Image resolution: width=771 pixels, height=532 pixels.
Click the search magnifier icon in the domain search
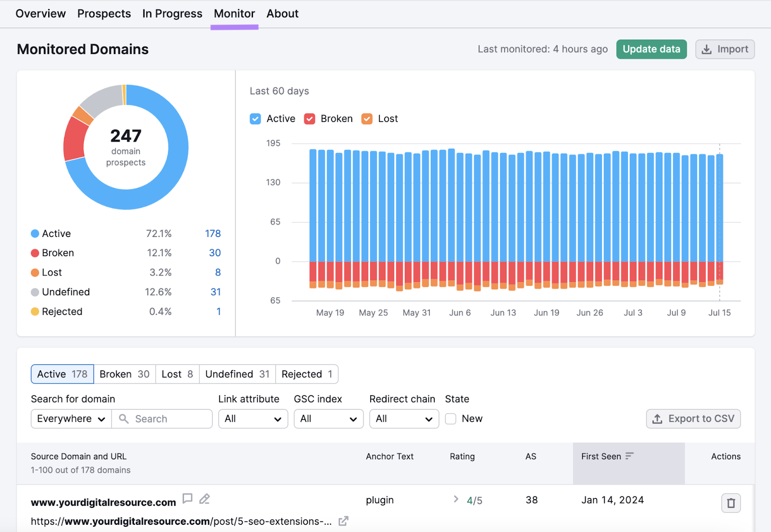coord(123,418)
